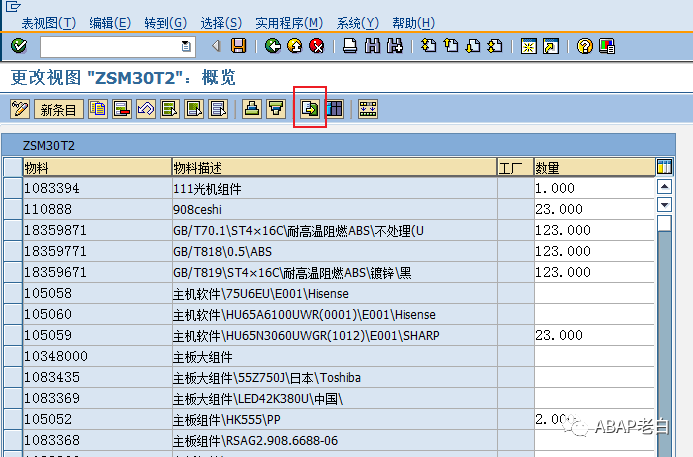
Task: Open Help via yellow question mark icon
Action: [585, 46]
